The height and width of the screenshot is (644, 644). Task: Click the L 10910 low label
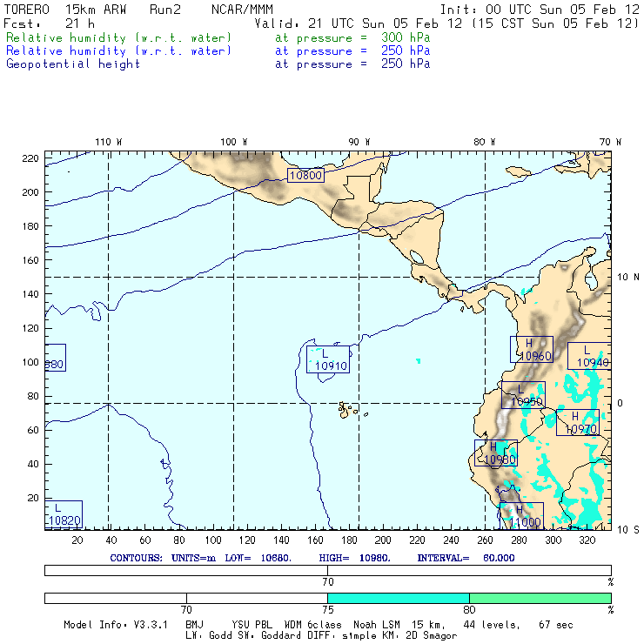point(328,359)
